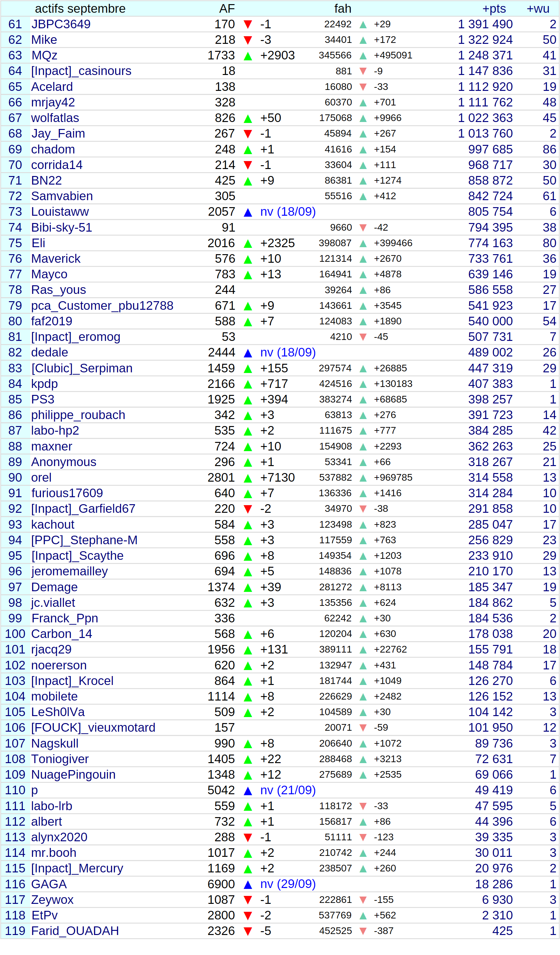560x955 pixels.
Task: Click red down arrow in Farid_OUADAH AF column
Action: point(248,931)
